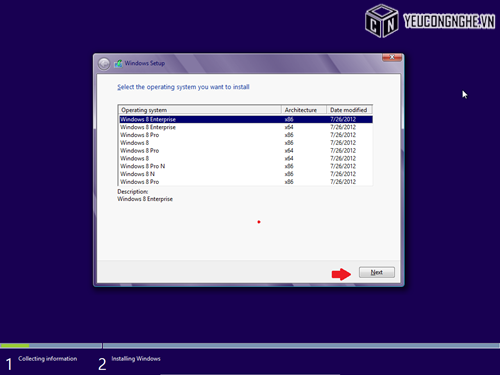Sort by the Architecture column header
The image size is (500, 375).
(304, 110)
